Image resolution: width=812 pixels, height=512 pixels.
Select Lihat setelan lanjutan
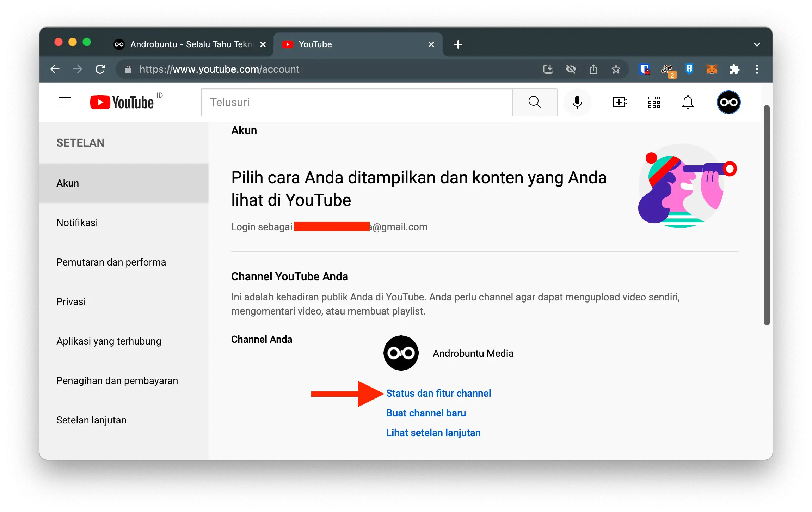[433, 433]
